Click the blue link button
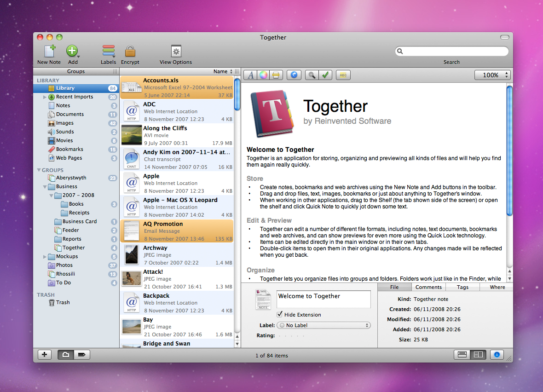 click(x=294, y=75)
